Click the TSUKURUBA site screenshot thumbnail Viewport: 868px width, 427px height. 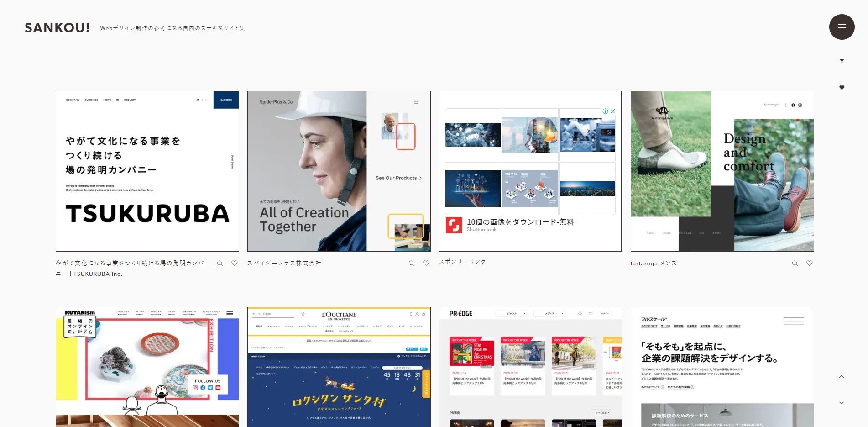(147, 171)
